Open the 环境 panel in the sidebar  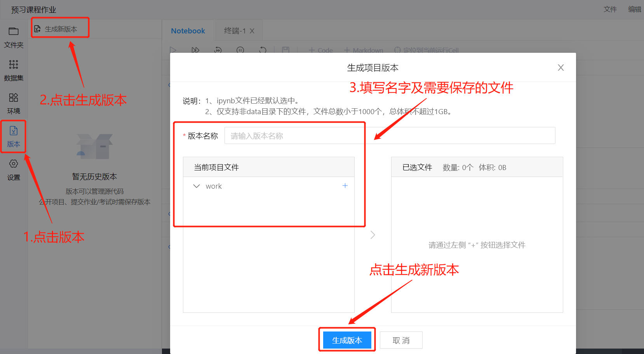coord(14,103)
